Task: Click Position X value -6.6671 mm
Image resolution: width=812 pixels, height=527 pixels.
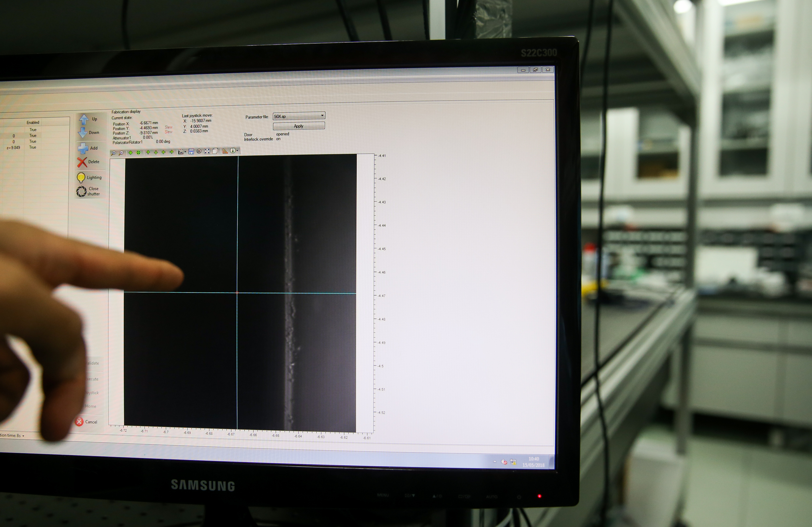Action: tap(149, 123)
